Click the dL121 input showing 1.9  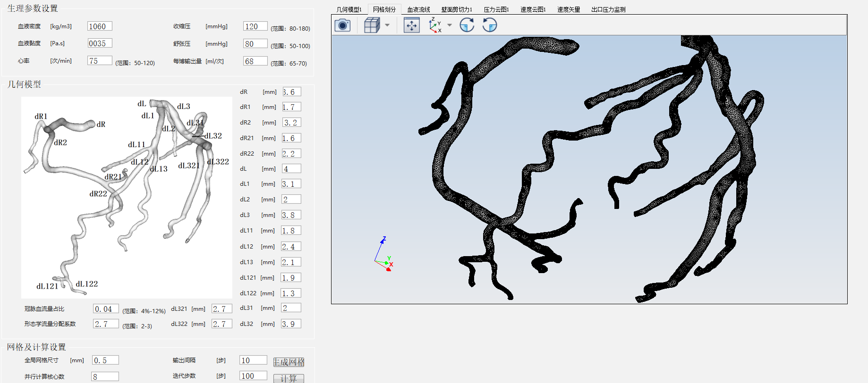[291, 278]
